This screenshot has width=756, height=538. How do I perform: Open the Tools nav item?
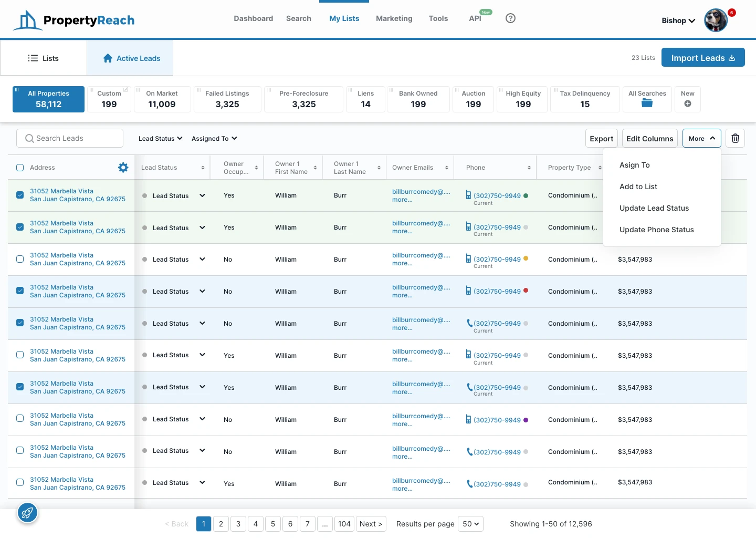pos(438,18)
